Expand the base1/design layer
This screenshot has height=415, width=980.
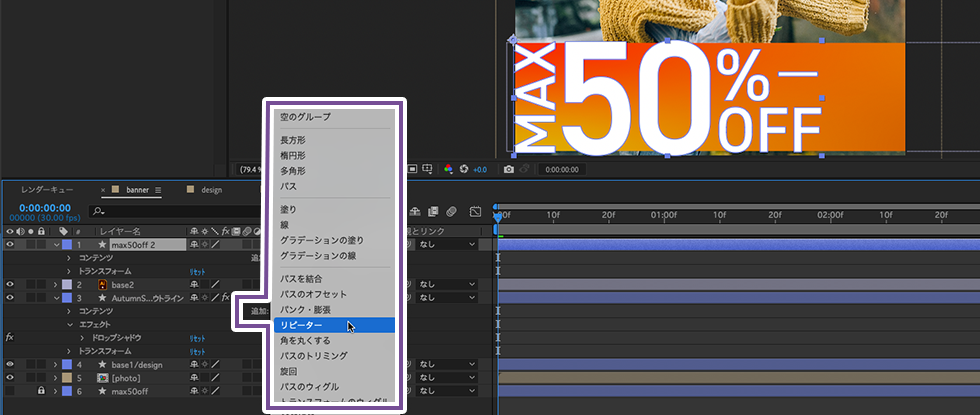point(57,365)
